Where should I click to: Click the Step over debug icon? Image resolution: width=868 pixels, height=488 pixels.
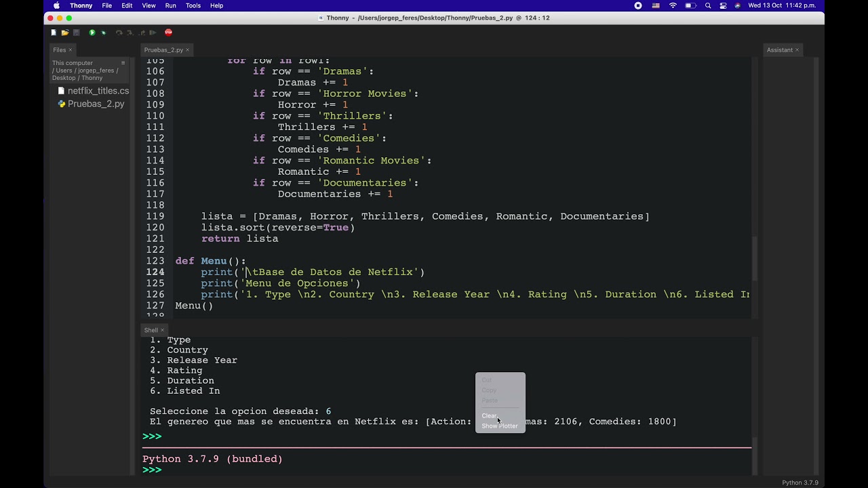pos(119,33)
